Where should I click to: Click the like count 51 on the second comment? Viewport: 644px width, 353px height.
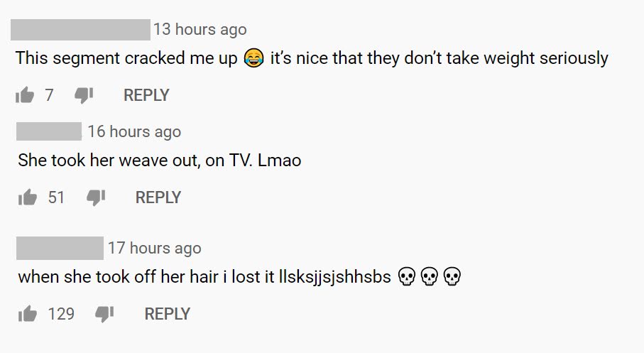tap(56, 197)
